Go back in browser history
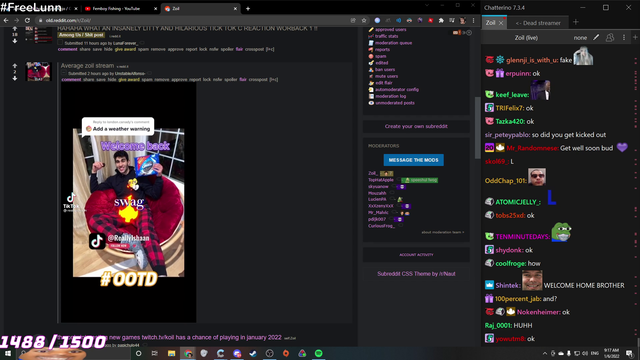Image resolution: width=640 pixels, height=360 pixels. pyautogui.click(x=6, y=20)
